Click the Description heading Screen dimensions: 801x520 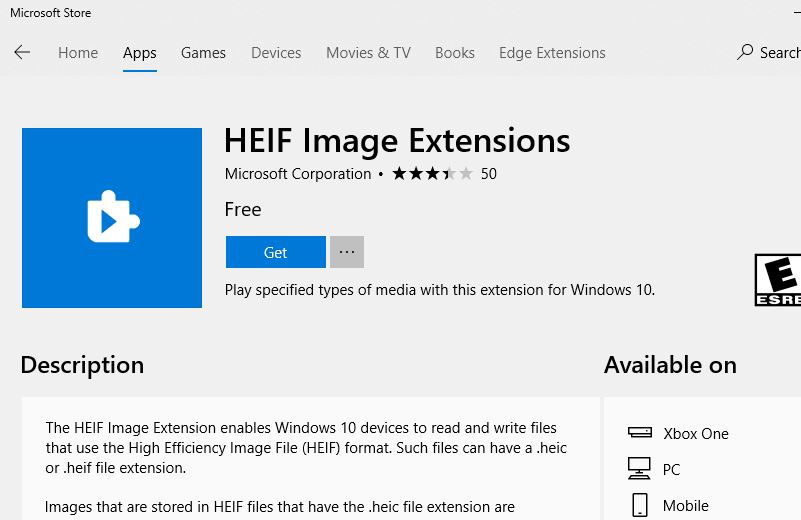[82, 365]
